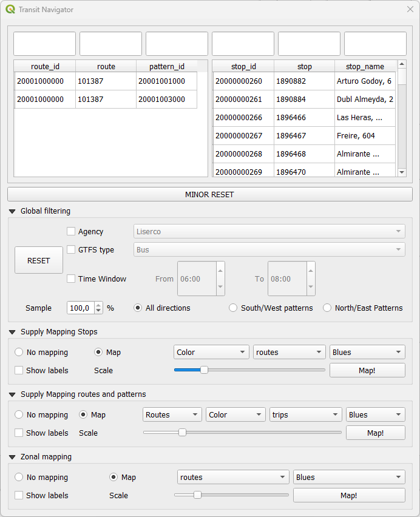This screenshot has height=517, width=420.
Task: Click Map! button in Zonal mapping
Action: click(x=348, y=496)
